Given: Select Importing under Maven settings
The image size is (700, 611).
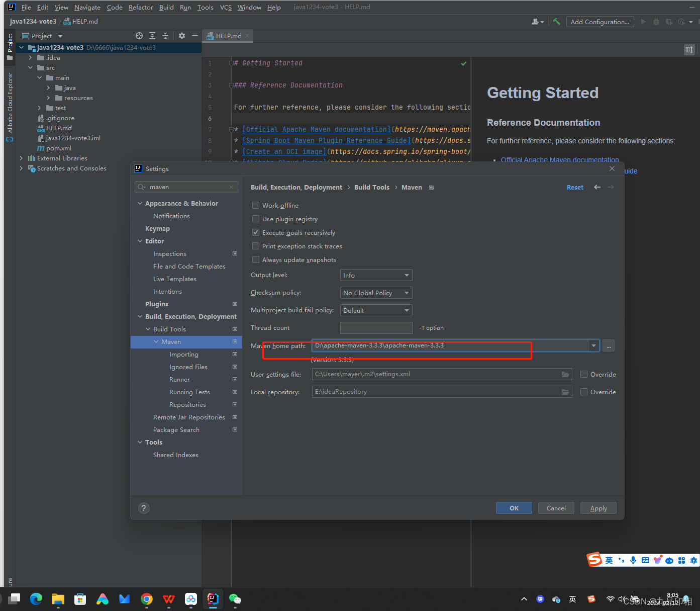Looking at the screenshot, I should click(x=184, y=355).
